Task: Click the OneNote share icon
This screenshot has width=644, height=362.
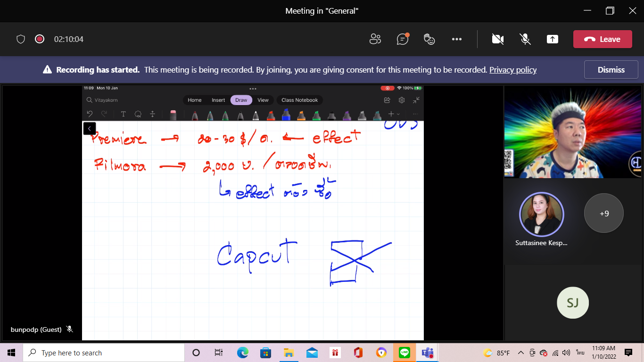Action: coord(387,100)
